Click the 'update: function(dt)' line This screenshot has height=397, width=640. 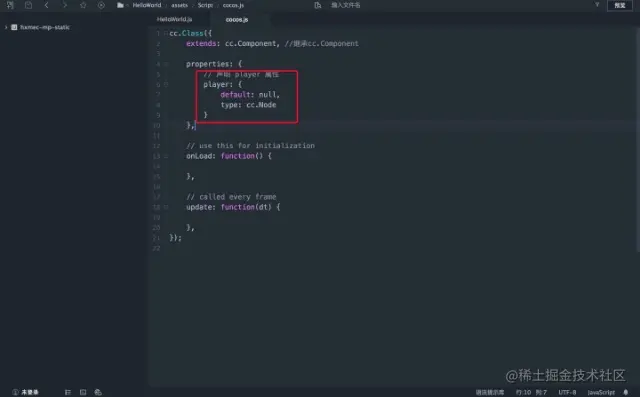click(x=233, y=207)
